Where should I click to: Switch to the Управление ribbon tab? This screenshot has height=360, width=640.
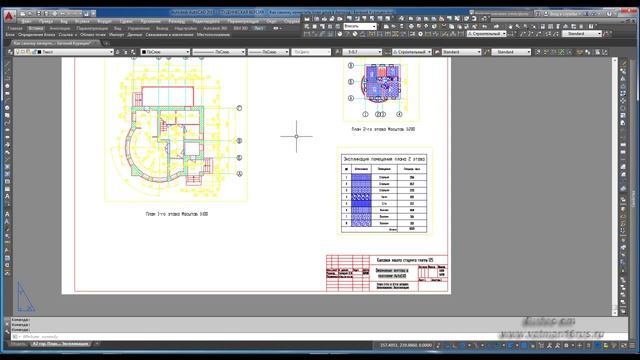pos(138,28)
